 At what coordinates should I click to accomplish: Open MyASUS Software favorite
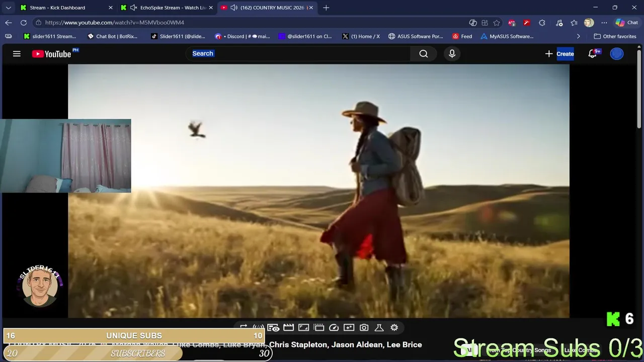[507, 36]
